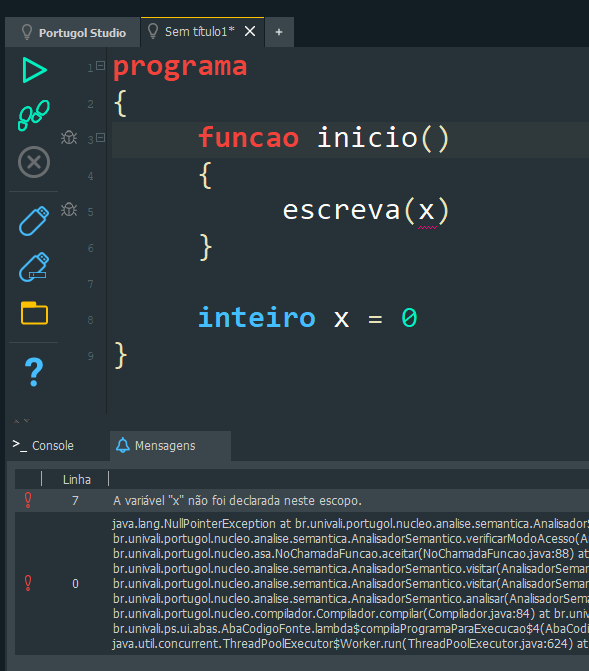
Task: Open help with the question mark icon
Action: pyautogui.click(x=34, y=372)
